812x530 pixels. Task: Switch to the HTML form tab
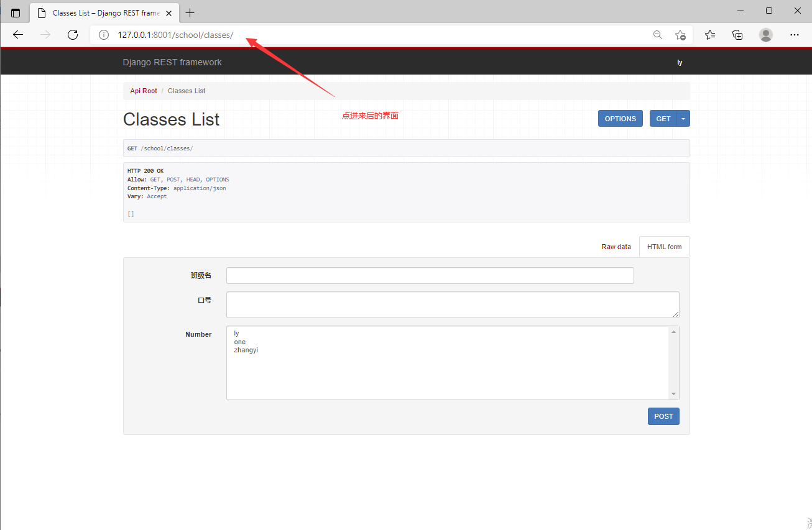pyautogui.click(x=664, y=247)
